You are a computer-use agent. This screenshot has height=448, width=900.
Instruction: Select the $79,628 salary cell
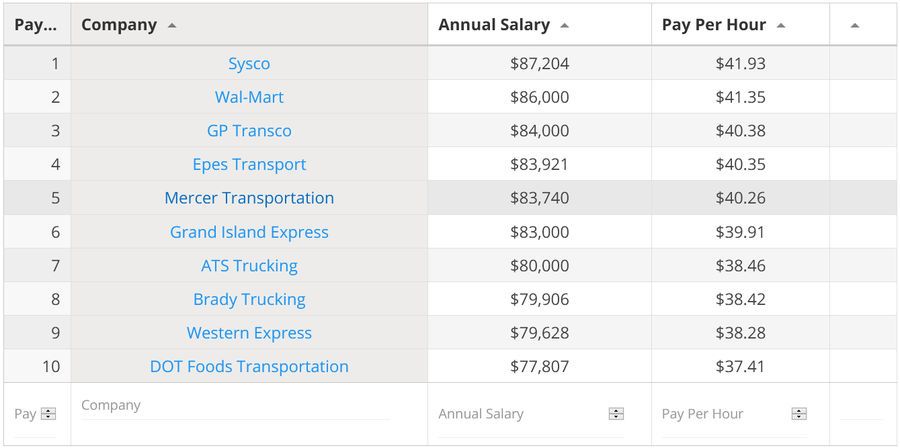[540, 333]
